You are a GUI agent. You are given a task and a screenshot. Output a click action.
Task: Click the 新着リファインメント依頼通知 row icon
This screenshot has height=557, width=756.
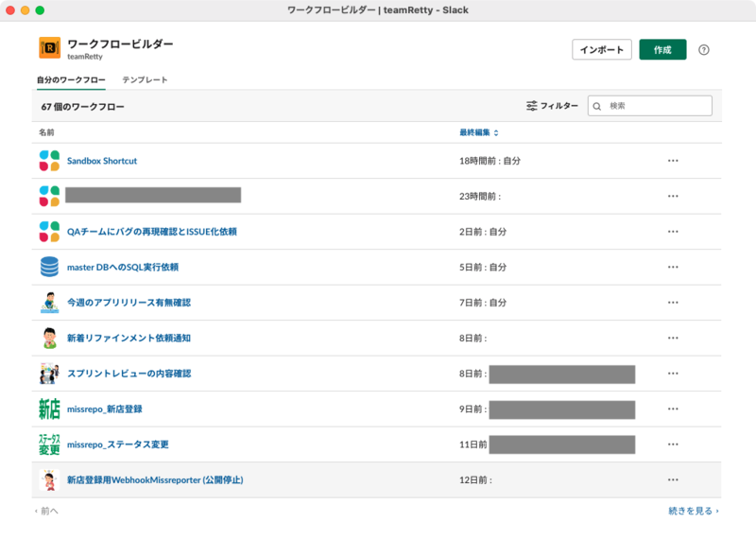point(49,338)
